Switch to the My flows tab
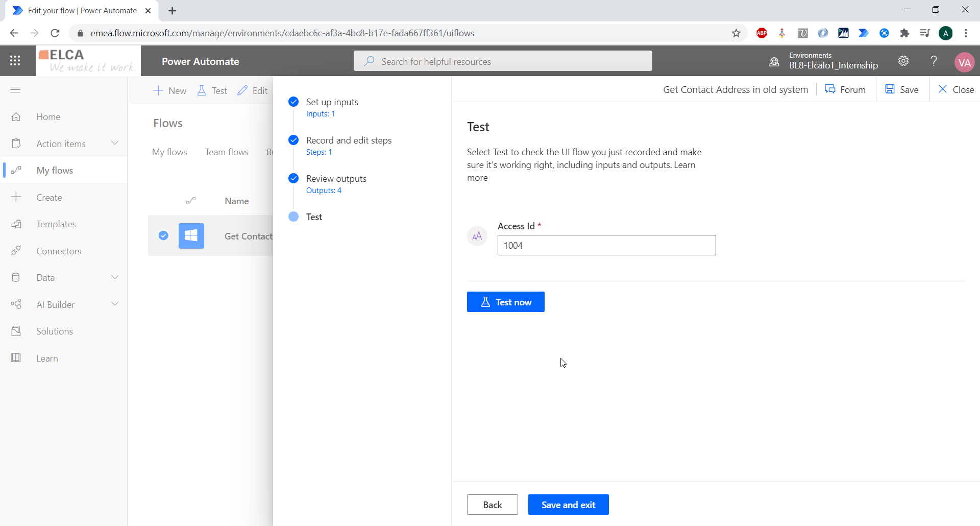 (169, 152)
